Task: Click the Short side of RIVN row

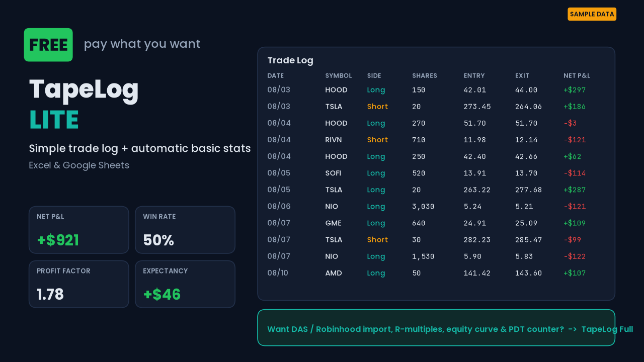Action: tap(377, 140)
